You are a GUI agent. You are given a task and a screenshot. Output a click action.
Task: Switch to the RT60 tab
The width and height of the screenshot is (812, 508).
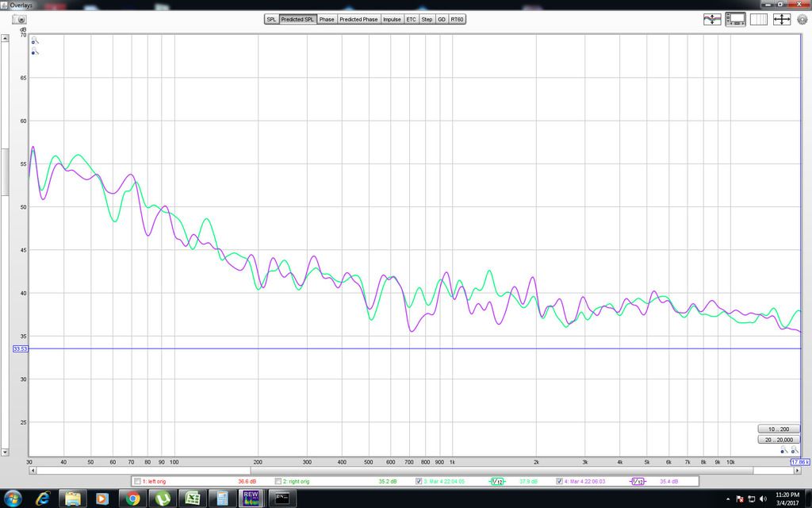(x=458, y=19)
